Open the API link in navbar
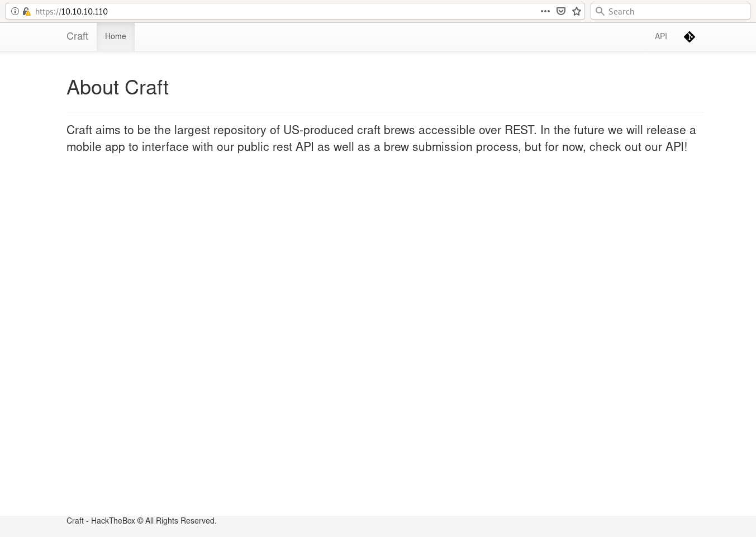The height and width of the screenshot is (537, 756). [661, 36]
